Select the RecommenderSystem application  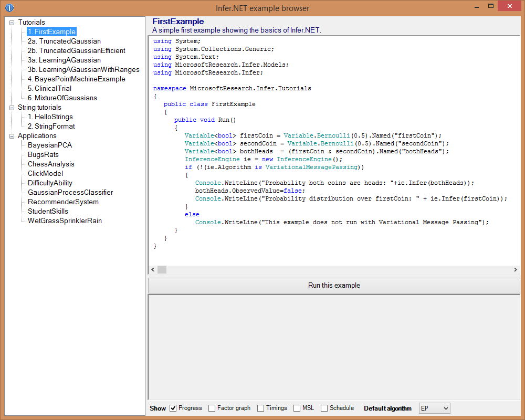coord(63,202)
